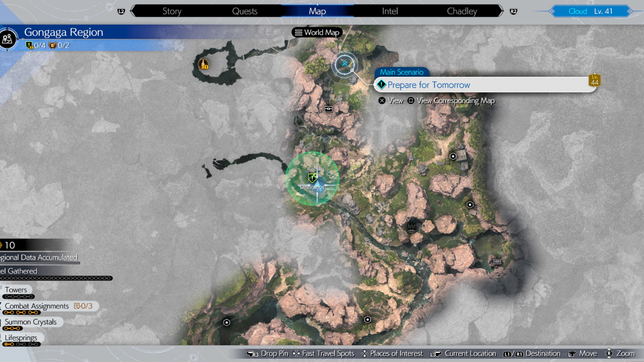Click the yellow quest marker on the western island
Image resolution: width=644 pixels, height=362 pixels.
(x=203, y=65)
